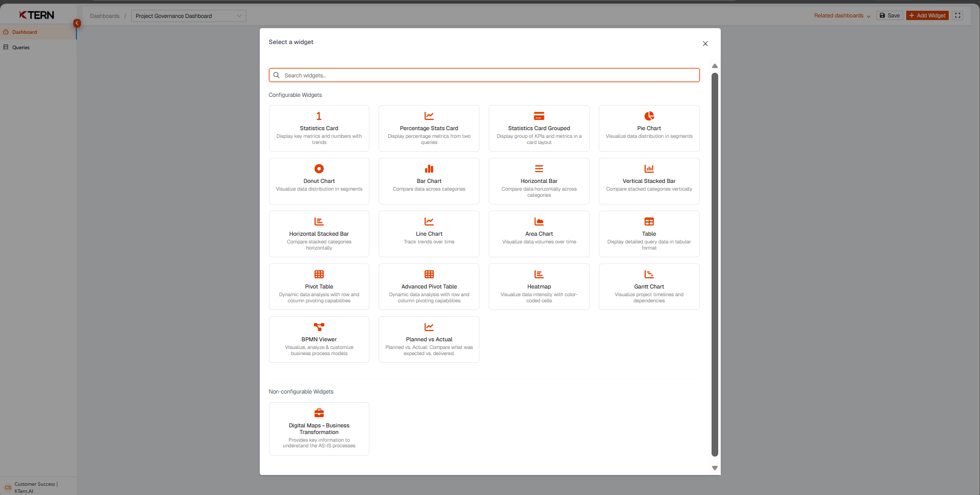
Task: Focus the Search widgets input field
Action: pyautogui.click(x=484, y=75)
